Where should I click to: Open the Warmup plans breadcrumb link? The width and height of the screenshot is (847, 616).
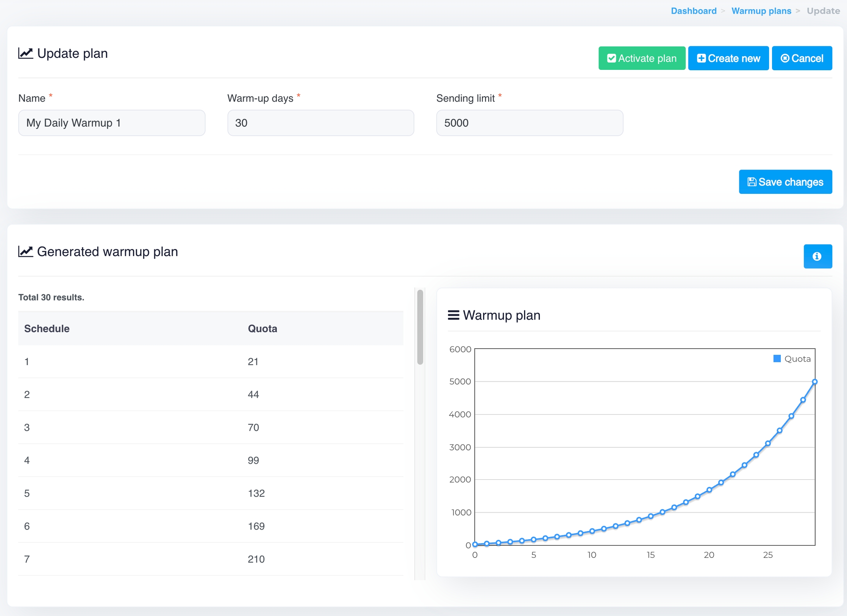(x=761, y=11)
